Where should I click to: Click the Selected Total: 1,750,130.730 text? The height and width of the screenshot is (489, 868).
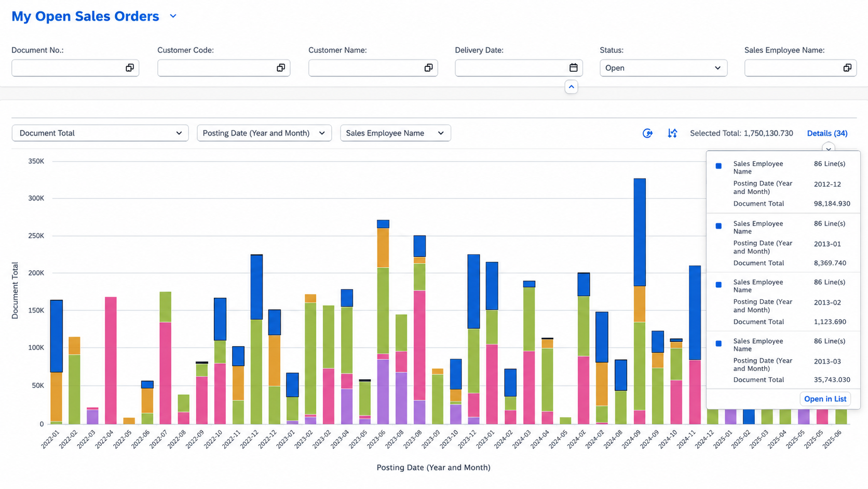pyautogui.click(x=741, y=134)
